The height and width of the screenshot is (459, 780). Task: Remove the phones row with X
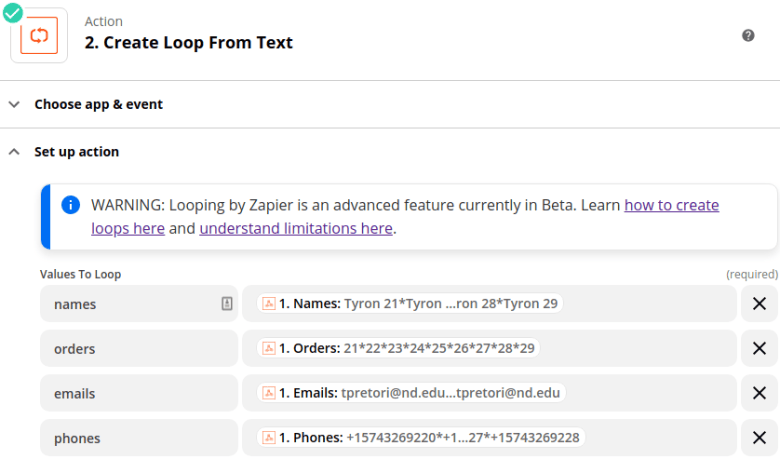tap(759, 438)
